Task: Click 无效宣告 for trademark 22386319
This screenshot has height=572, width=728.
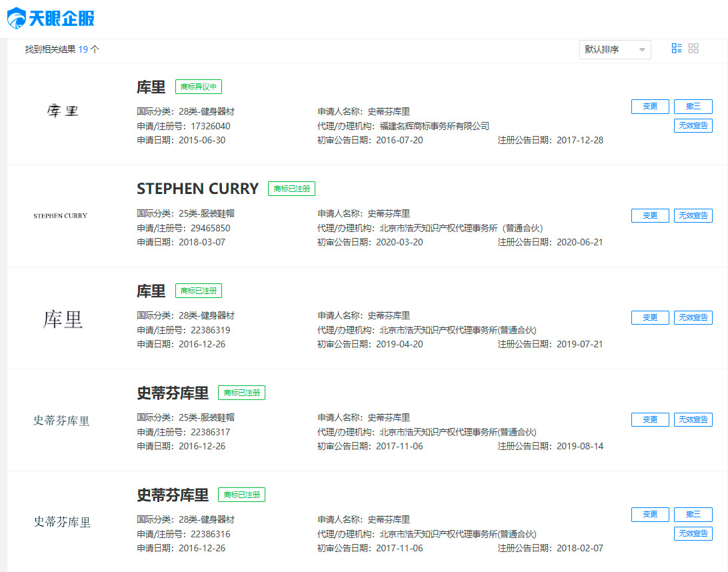Action: coord(693,317)
